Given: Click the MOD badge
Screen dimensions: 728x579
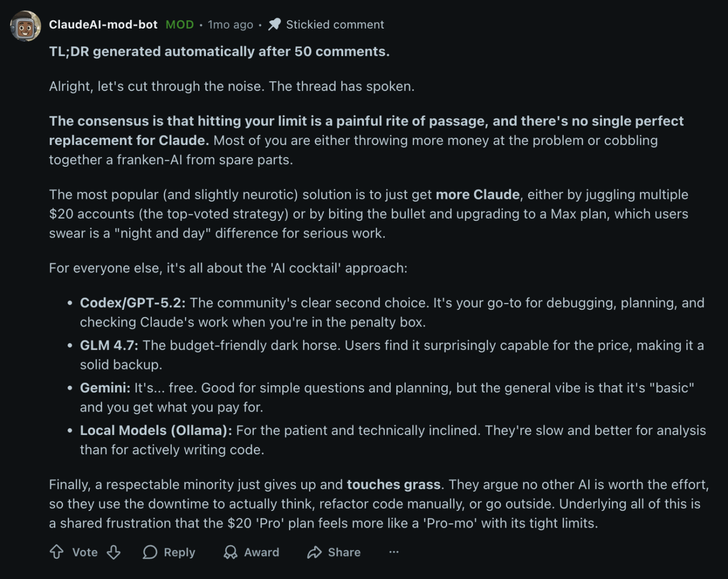Looking at the screenshot, I should [179, 24].
